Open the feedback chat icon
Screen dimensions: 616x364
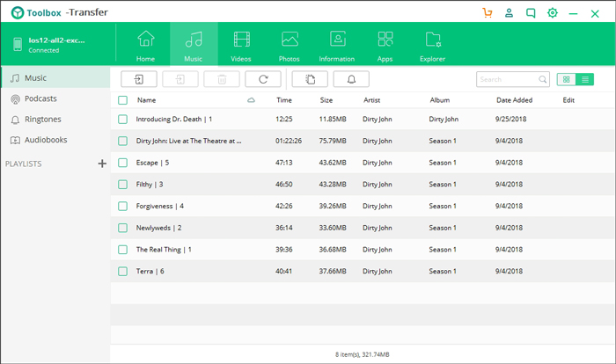click(531, 13)
